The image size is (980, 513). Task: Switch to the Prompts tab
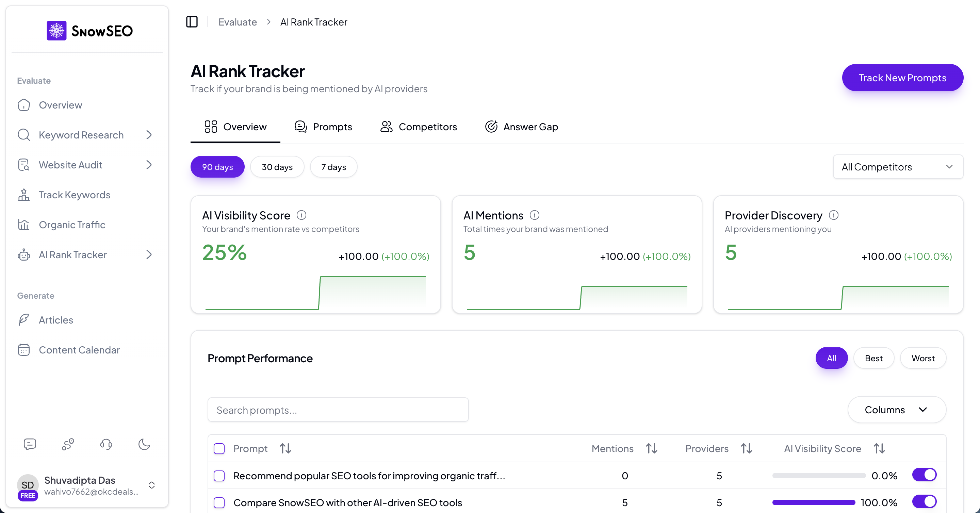pos(323,127)
